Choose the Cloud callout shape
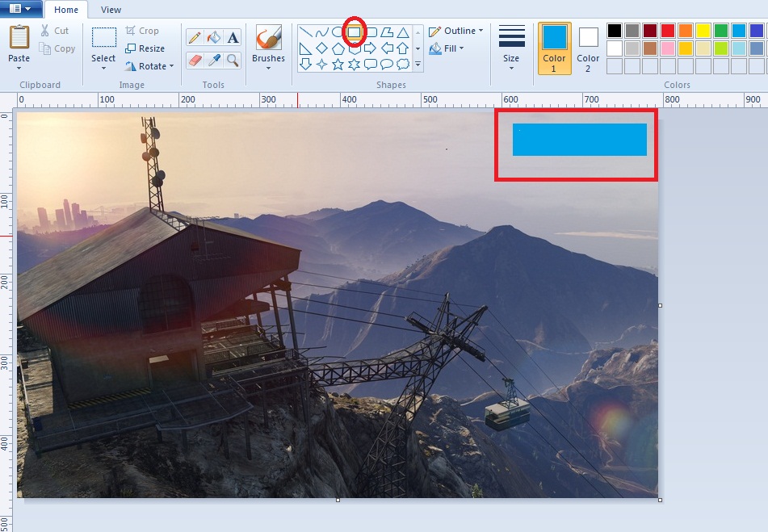The width and height of the screenshot is (768, 532). coord(403,64)
